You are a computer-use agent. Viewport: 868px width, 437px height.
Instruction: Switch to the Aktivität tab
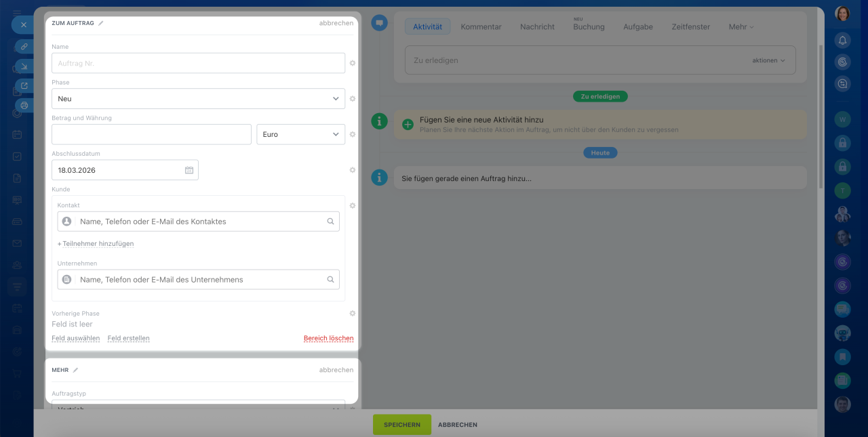click(x=427, y=26)
